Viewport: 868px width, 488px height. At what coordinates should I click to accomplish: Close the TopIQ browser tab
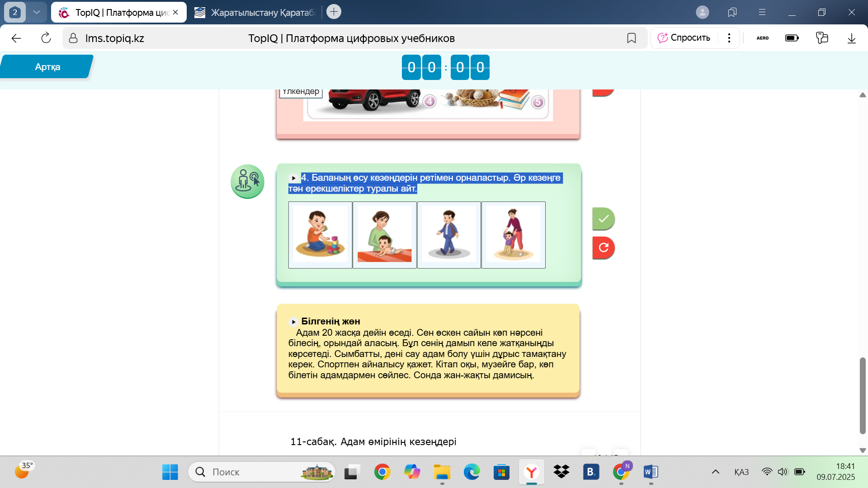[175, 12]
